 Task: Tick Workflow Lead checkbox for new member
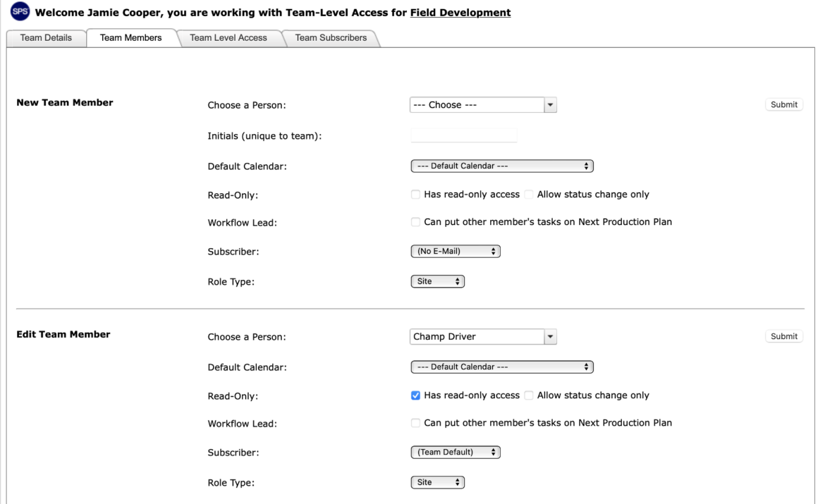(x=415, y=222)
